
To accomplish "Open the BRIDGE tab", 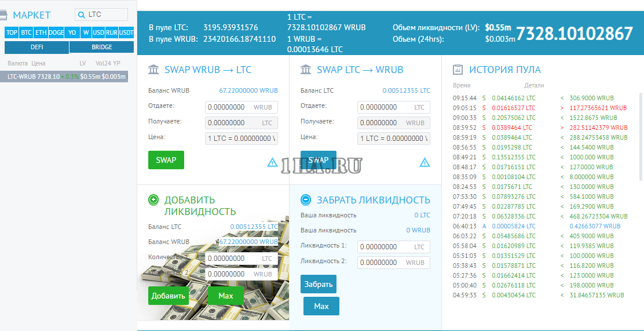I will coord(102,47).
